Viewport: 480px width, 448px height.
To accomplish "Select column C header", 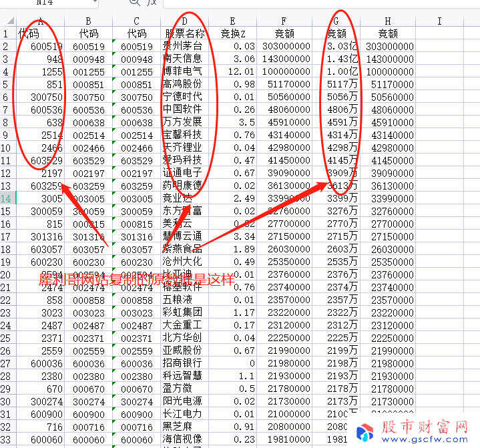I will (x=137, y=21).
